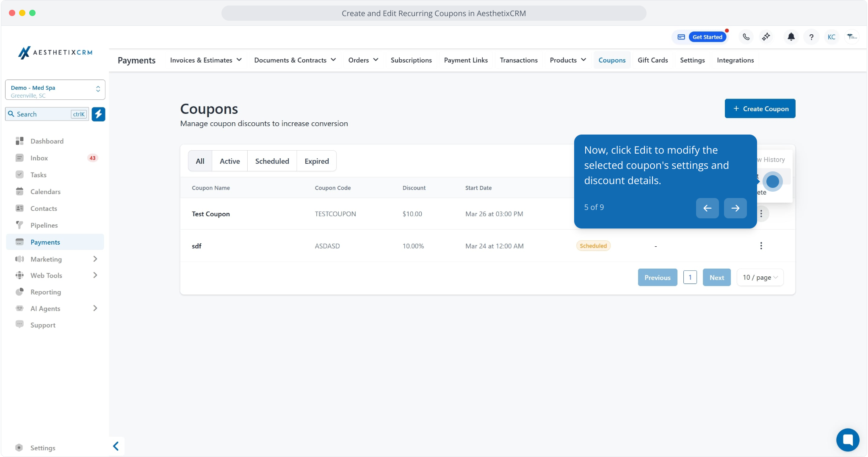This screenshot has height=457, width=868.
Task: Open the Gift Cards tab
Action: coord(652,60)
